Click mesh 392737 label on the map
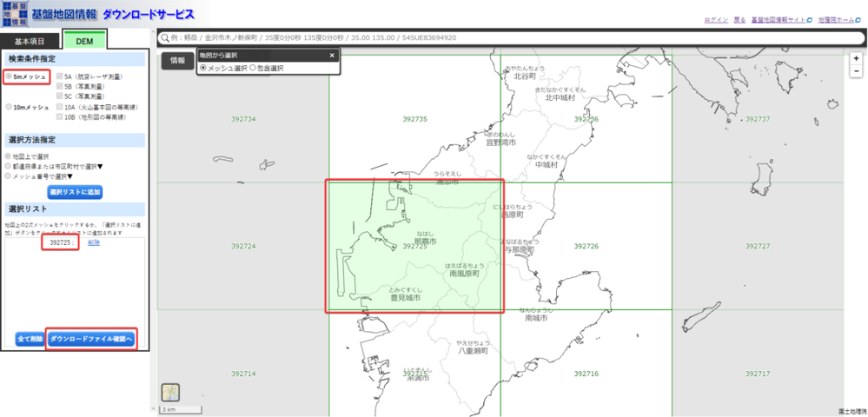This screenshot has width=868, height=417. pos(758,119)
